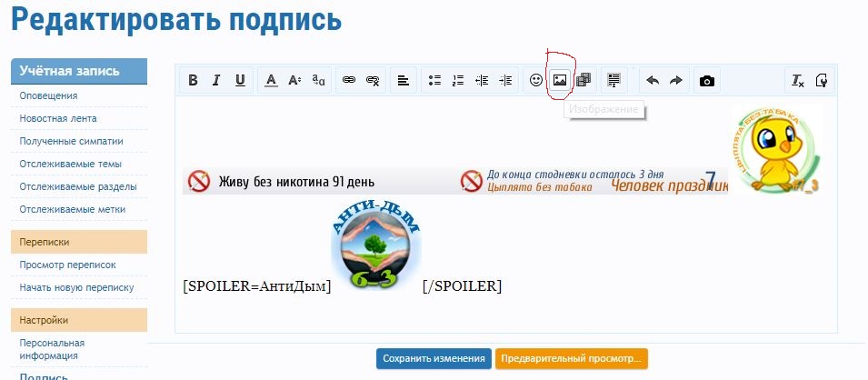Toggle underline text formatting
The image size is (868, 380).
(x=240, y=80)
